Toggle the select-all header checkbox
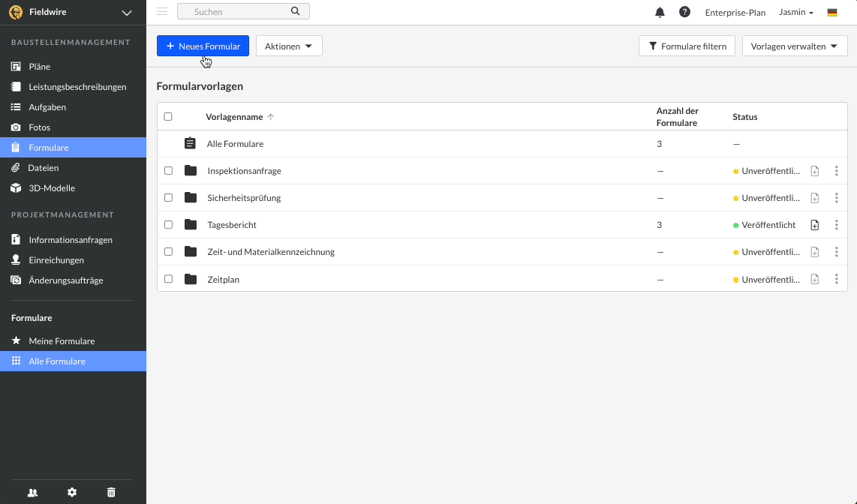Viewport: 857px width, 504px height. [168, 117]
